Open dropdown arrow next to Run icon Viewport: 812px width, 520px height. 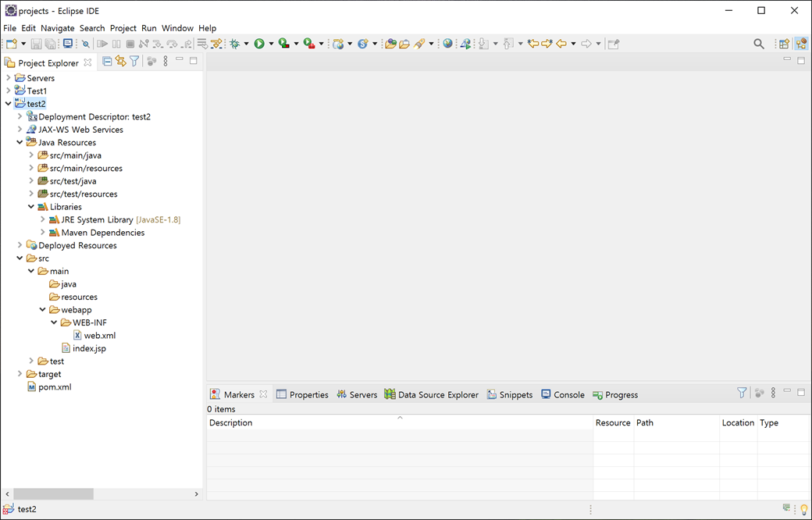pos(271,44)
